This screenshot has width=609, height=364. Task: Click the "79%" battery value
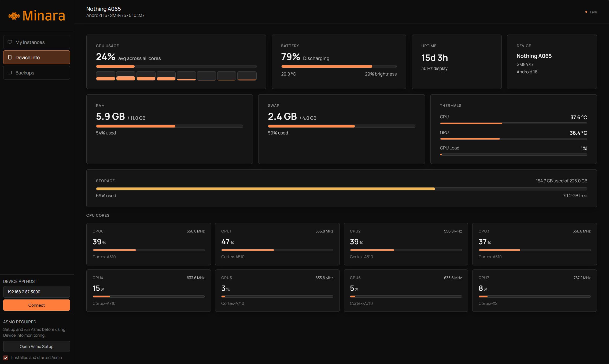291,57
